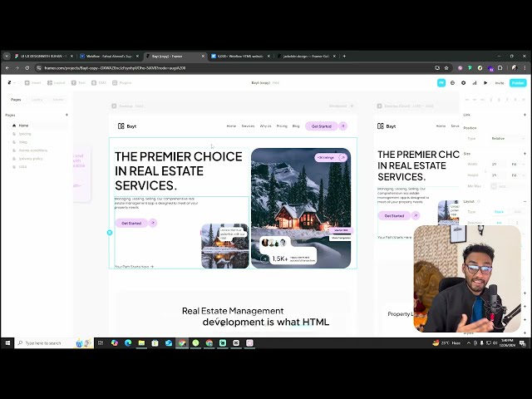Click the Invite button
The height and width of the screenshot is (399, 532).
pyautogui.click(x=499, y=83)
